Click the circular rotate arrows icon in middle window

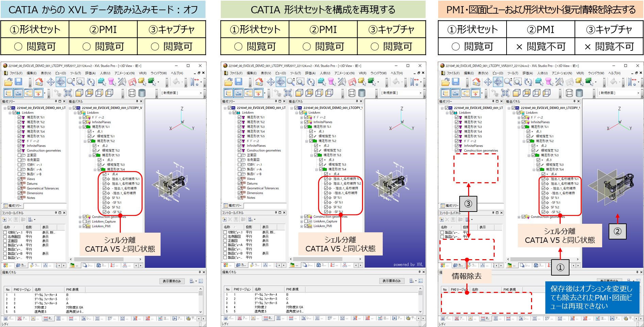point(311,82)
